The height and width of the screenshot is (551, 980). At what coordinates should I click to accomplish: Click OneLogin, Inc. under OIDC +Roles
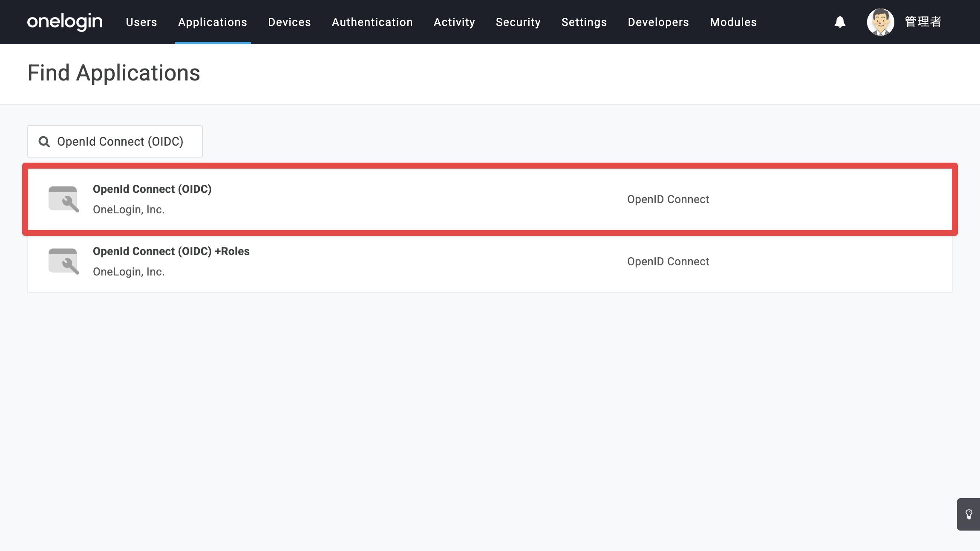[x=129, y=272]
